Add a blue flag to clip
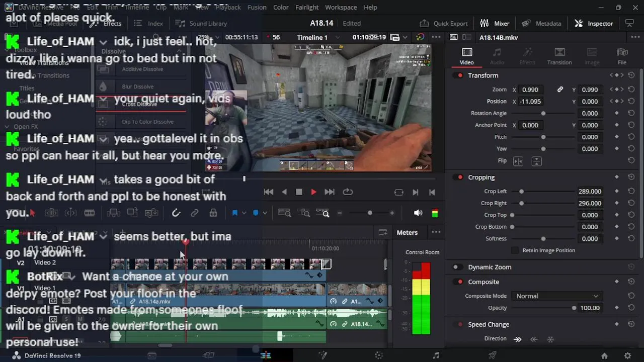The width and height of the screenshot is (644, 362). [234, 213]
